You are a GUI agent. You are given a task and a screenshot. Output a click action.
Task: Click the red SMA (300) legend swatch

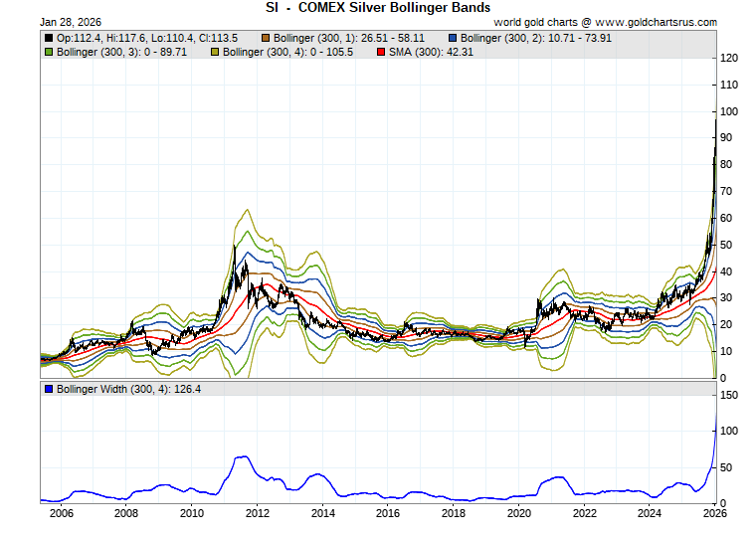(381, 52)
